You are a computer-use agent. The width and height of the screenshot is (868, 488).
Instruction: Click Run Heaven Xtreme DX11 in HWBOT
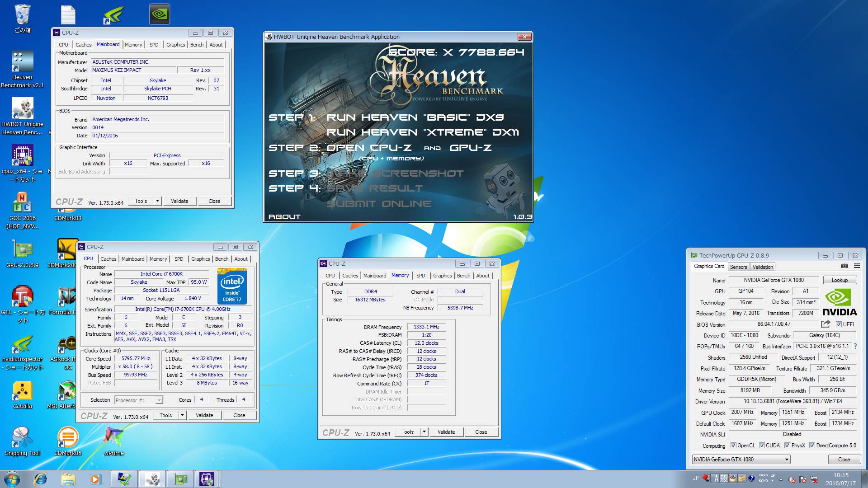click(422, 132)
